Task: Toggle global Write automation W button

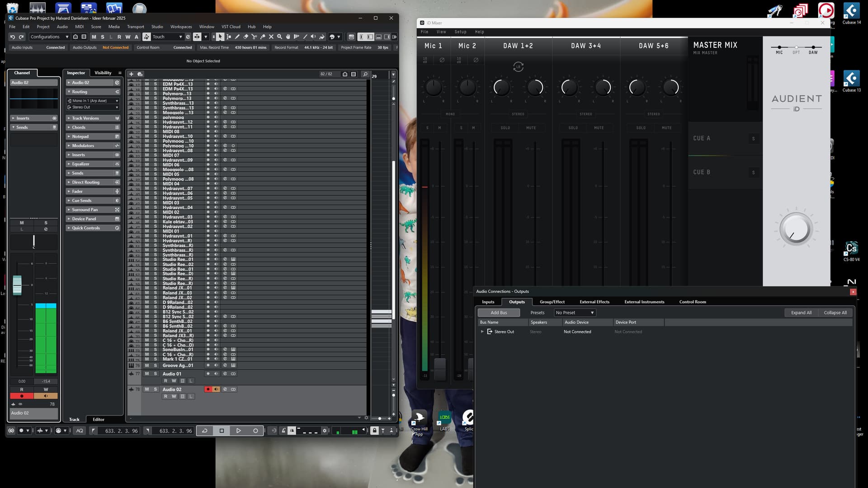Action: (x=128, y=37)
